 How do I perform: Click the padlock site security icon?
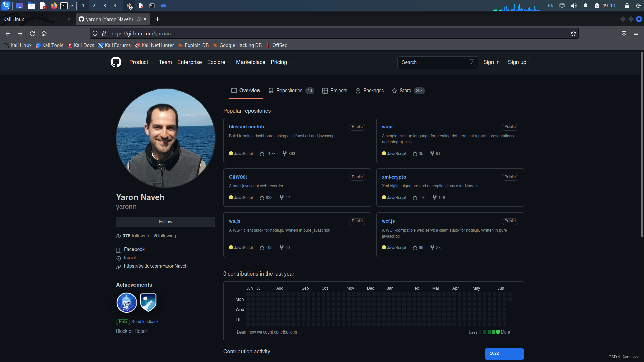pyautogui.click(x=104, y=33)
